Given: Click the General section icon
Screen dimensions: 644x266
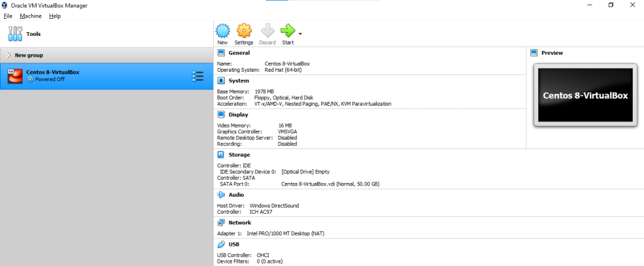Looking at the screenshot, I should [x=221, y=53].
